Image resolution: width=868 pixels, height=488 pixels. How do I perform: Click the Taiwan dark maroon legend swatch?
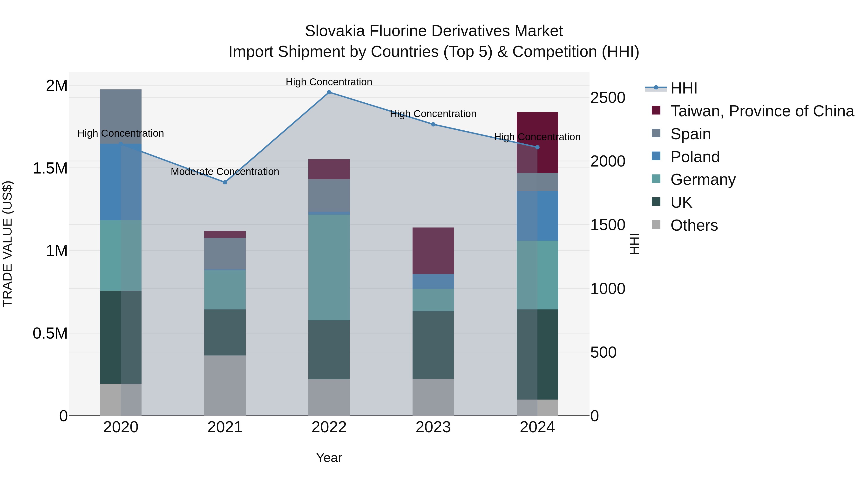(656, 110)
